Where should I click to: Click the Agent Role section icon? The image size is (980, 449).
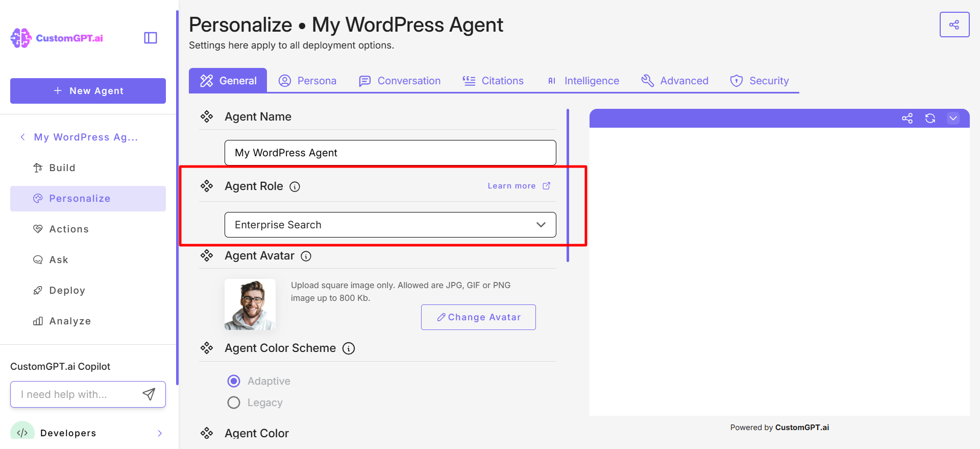tap(207, 186)
